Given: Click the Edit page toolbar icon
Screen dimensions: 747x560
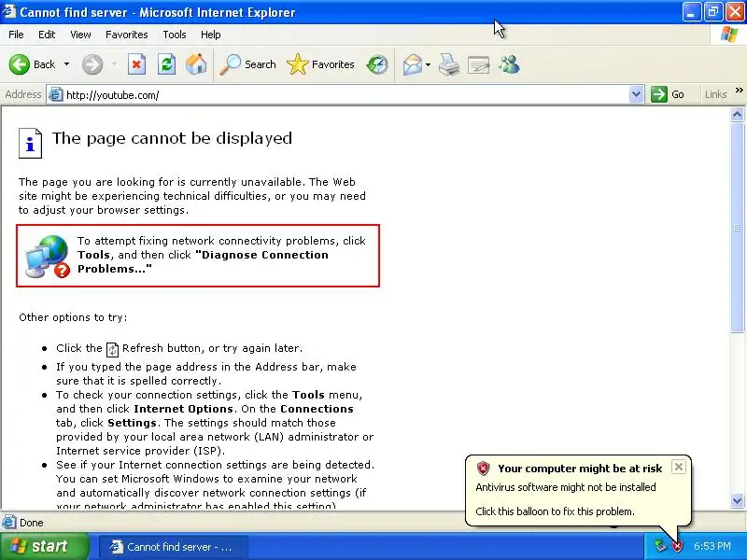Looking at the screenshot, I should coord(479,64).
